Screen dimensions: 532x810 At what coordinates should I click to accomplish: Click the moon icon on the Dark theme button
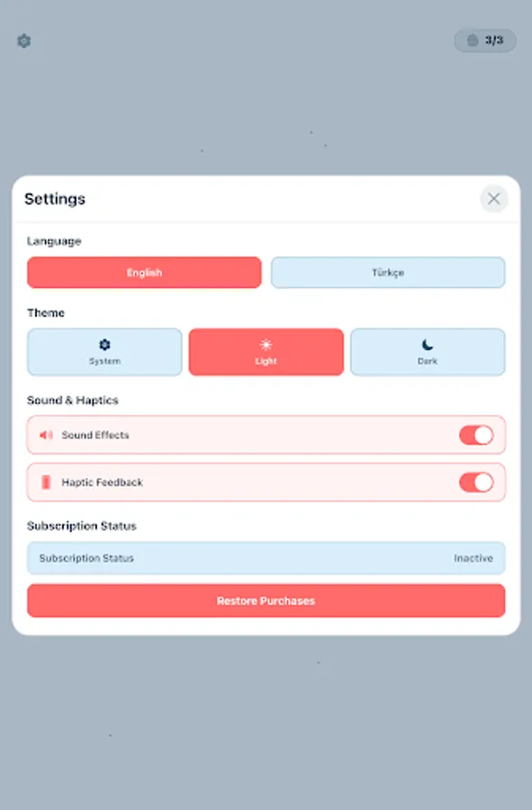427,345
